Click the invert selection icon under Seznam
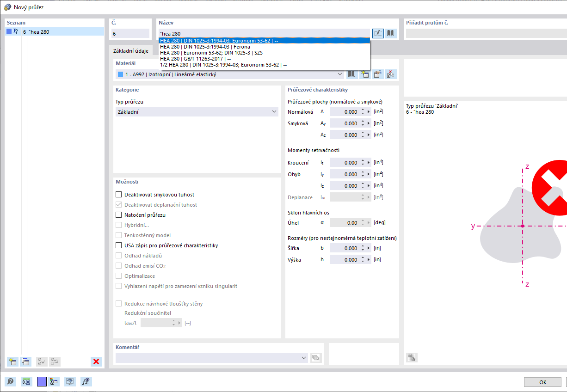The height and width of the screenshot is (392, 567). click(x=55, y=361)
